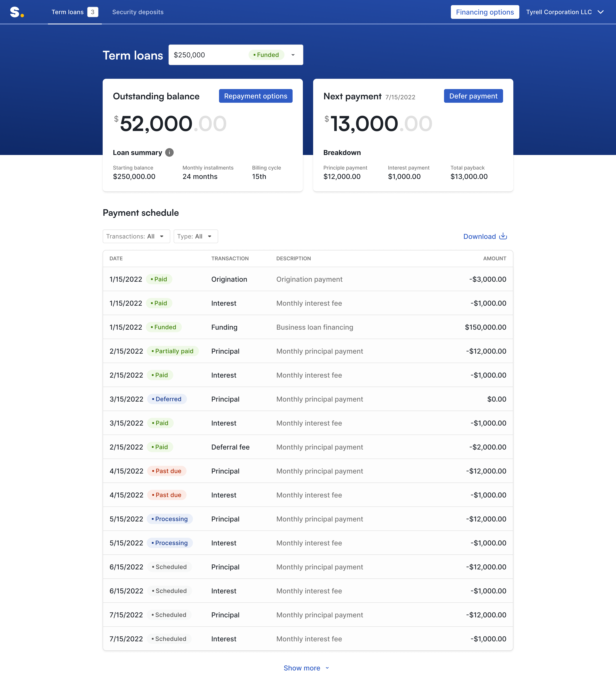Click the 3/15/2022 Principal date cell
The height and width of the screenshot is (685, 616).
(126, 399)
